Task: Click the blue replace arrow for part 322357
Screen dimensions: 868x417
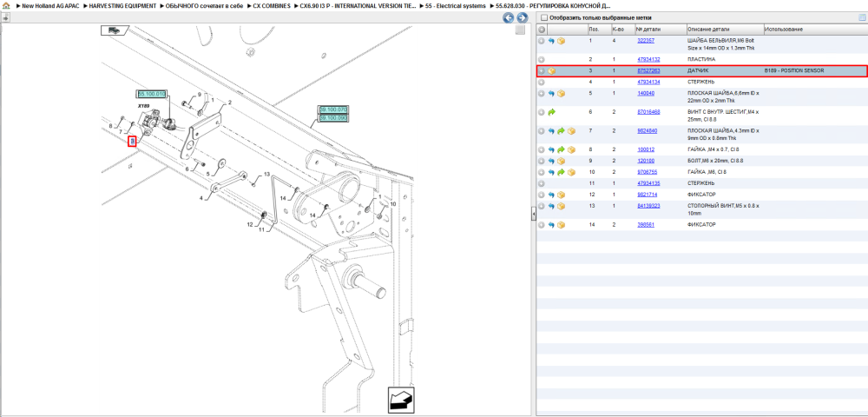Action: tap(551, 41)
